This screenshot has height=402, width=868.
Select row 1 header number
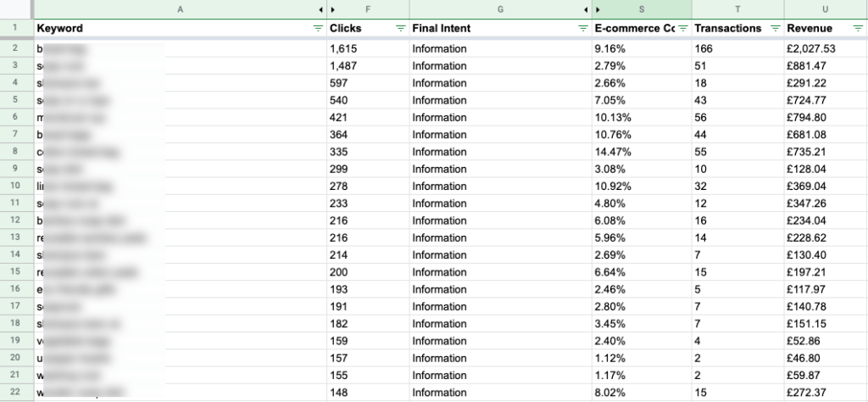click(16, 28)
